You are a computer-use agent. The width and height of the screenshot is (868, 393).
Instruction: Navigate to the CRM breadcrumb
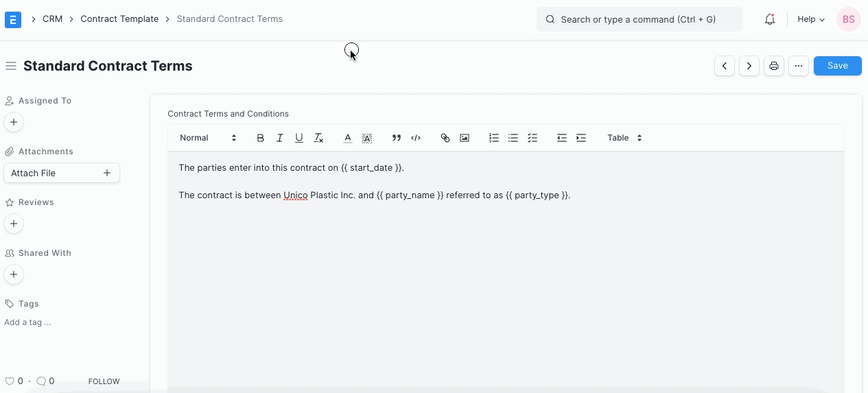52,19
